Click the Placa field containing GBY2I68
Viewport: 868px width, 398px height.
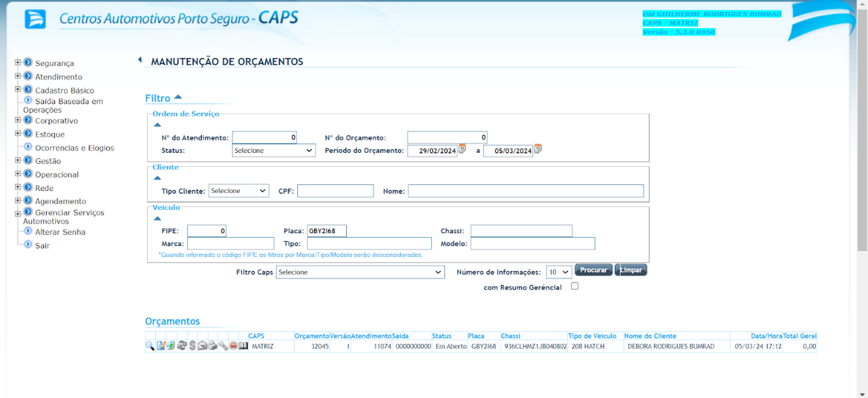click(x=326, y=231)
